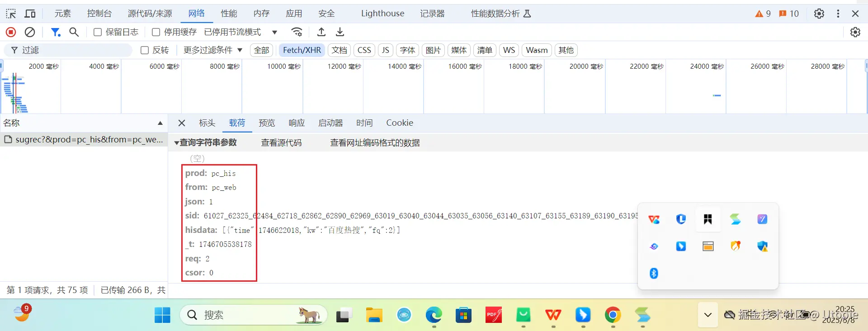This screenshot has height=331, width=868.
Task: Enable invert filter checkbox
Action: tap(145, 50)
